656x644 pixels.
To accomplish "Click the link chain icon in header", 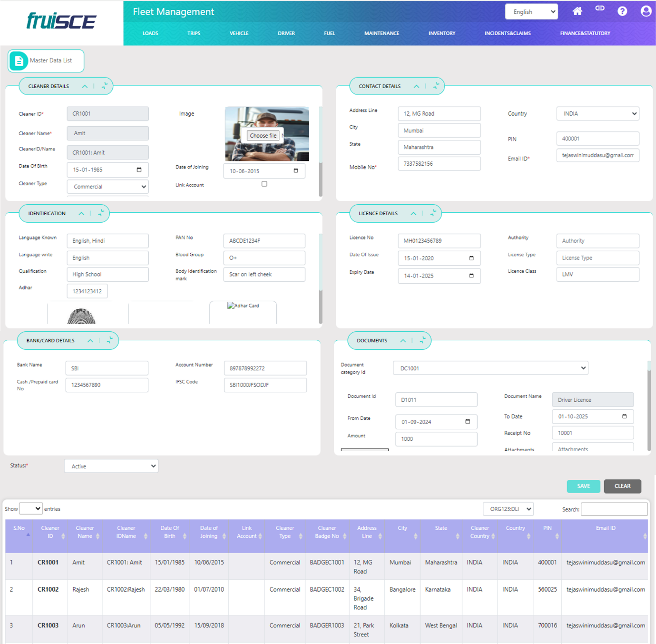I will tap(600, 9).
